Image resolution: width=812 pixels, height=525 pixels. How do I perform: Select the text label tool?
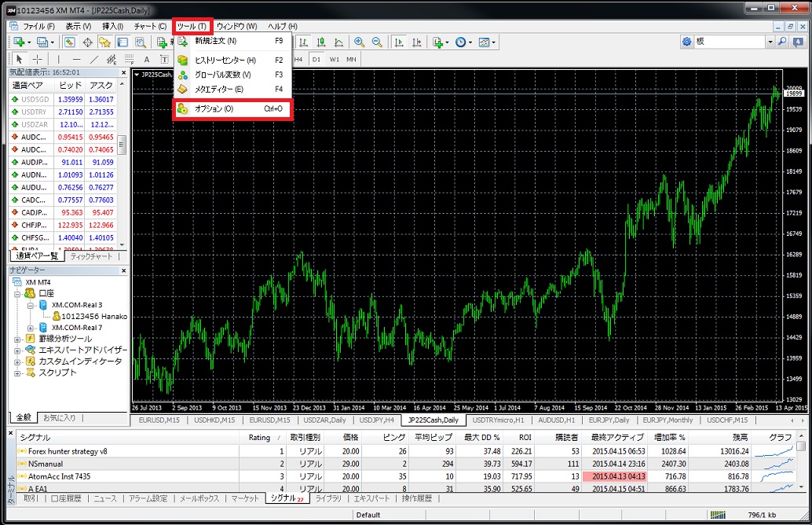(164, 59)
